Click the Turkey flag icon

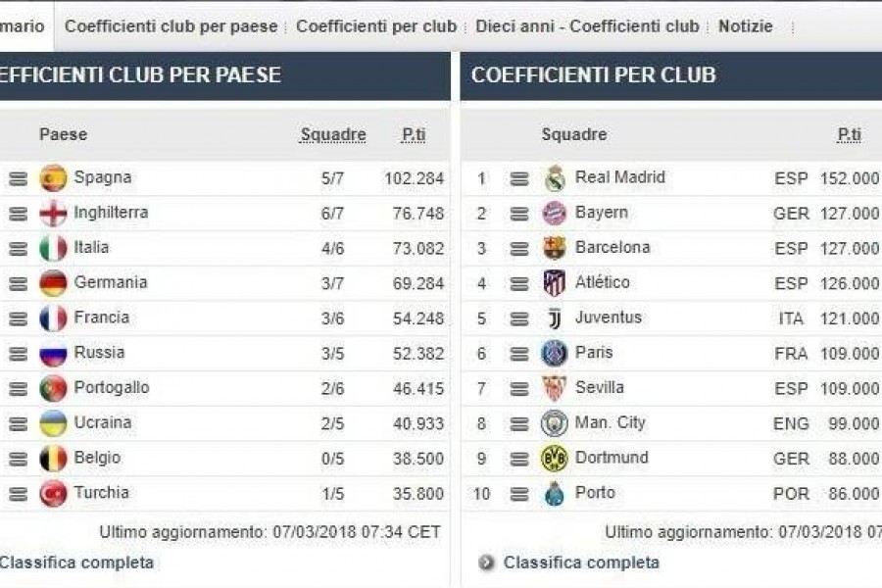(54, 494)
